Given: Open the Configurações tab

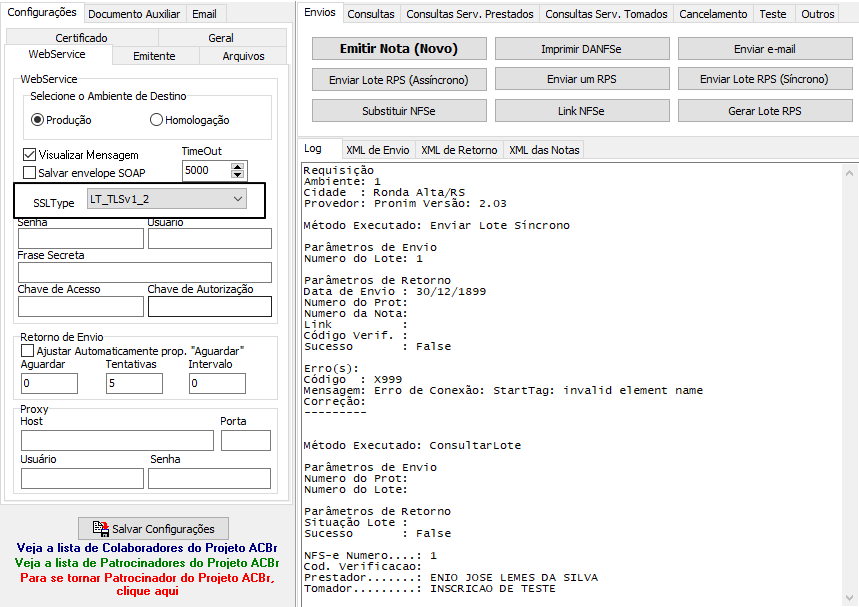Looking at the screenshot, I should point(42,12).
